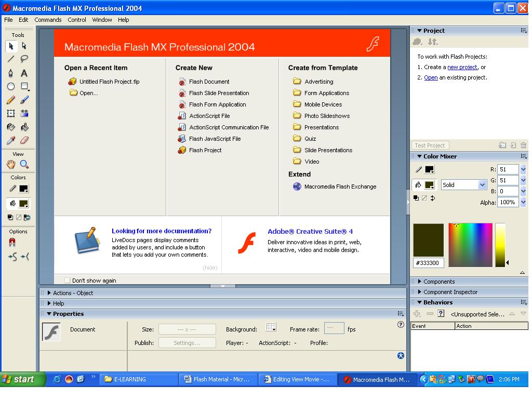Select the Hand tool
Screen dimensions: 532x399
[x=11, y=165]
